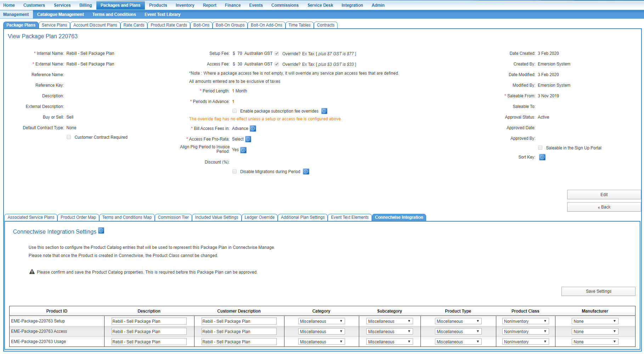Open Category dropdown for Setup product row

tap(321, 321)
